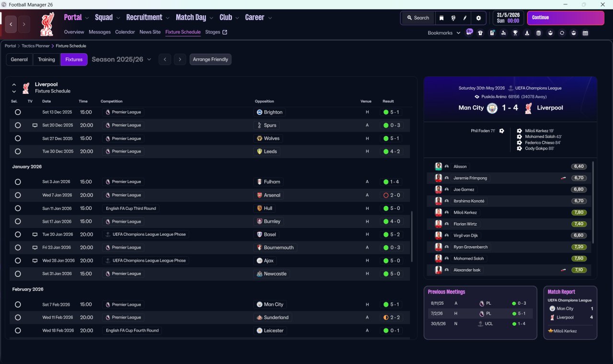Open the 9+ notifications speech bubble
The image size is (613, 364).
469,32
